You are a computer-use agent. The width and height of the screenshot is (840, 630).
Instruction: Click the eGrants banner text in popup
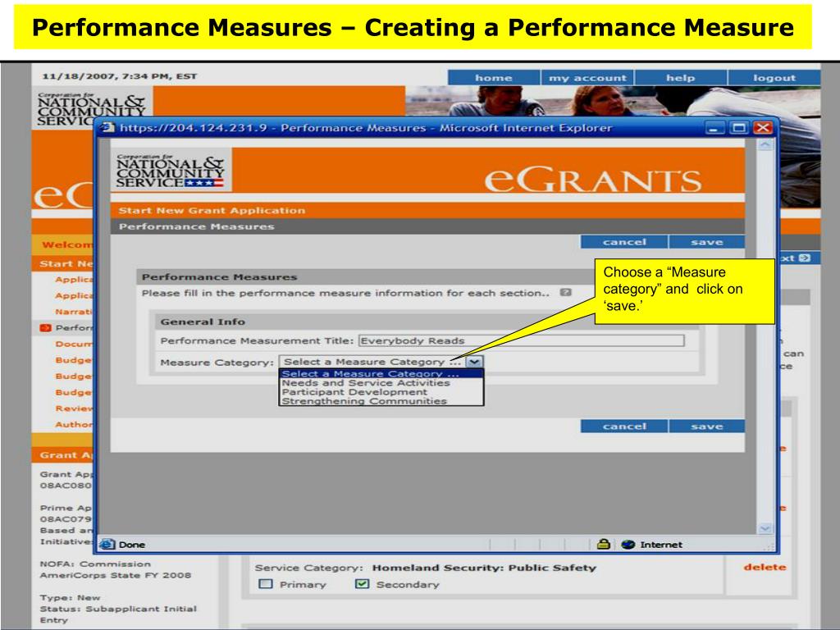pos(593,180)
